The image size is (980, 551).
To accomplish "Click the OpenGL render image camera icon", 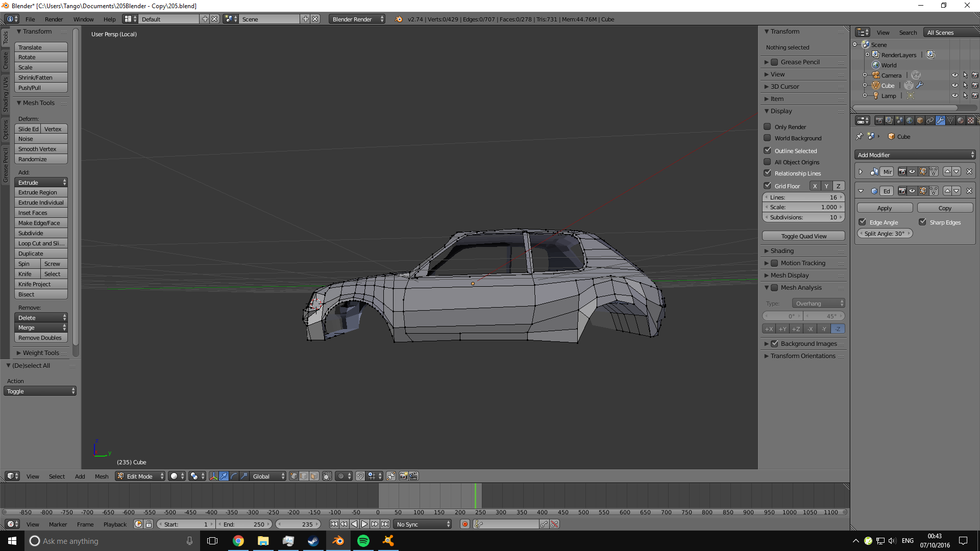I will point(403,476).
